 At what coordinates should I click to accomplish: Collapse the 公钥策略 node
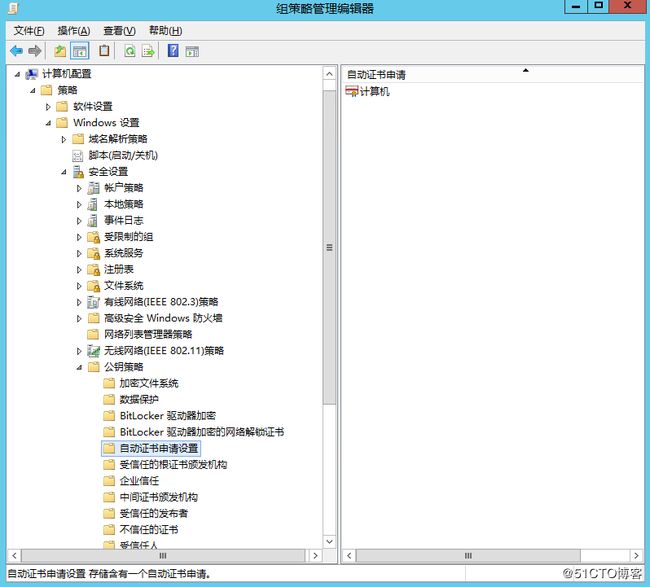tap(79, 367)
